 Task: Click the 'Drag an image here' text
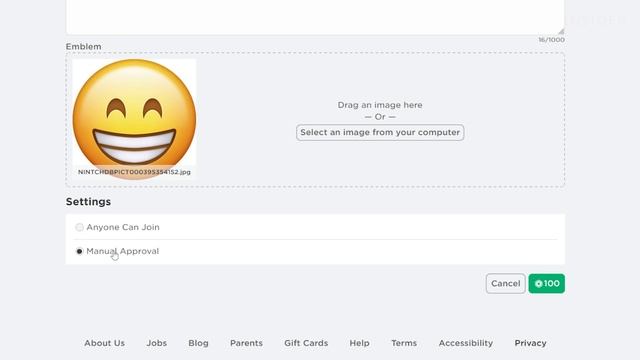click(380, 105)
